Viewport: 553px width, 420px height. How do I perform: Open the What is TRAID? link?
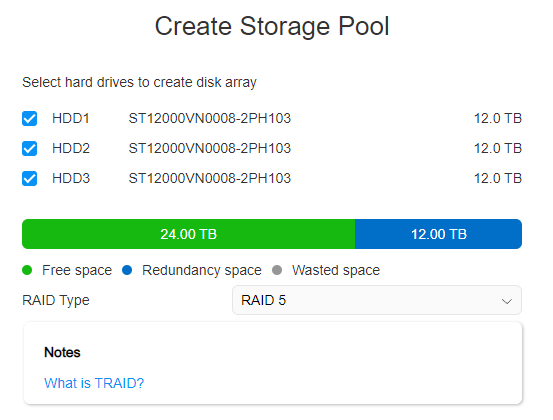(x=94, y=383)
